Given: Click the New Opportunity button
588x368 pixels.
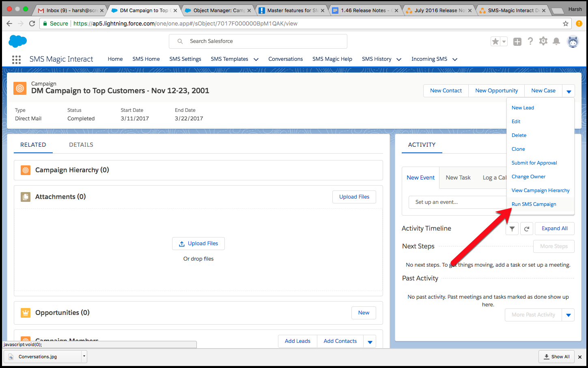Looking at the screenshot, I should point(496,91).
